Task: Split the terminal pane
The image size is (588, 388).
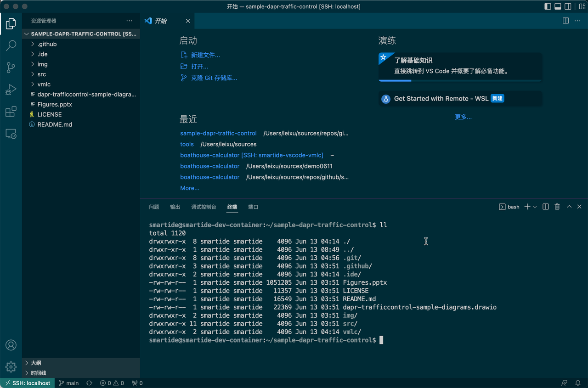Action: (546, 207)
